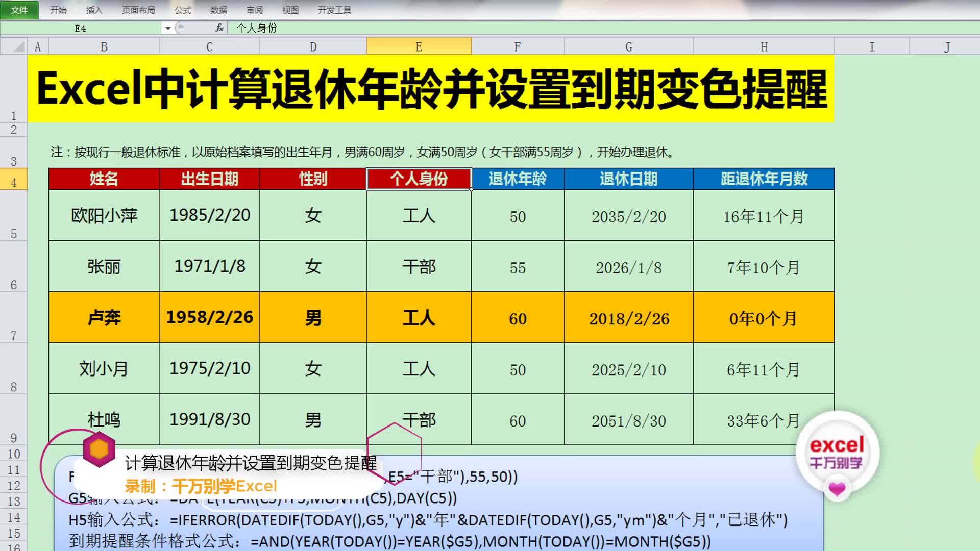
Task: Select the cell with name 张丽
Action: tap(104, 266)
